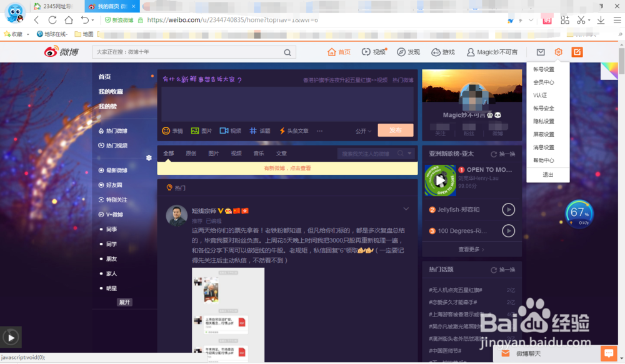The height and width of the screenshot is (364, 625).
Task: Open 查看更多 under music chart
Action: coord(471,249)
